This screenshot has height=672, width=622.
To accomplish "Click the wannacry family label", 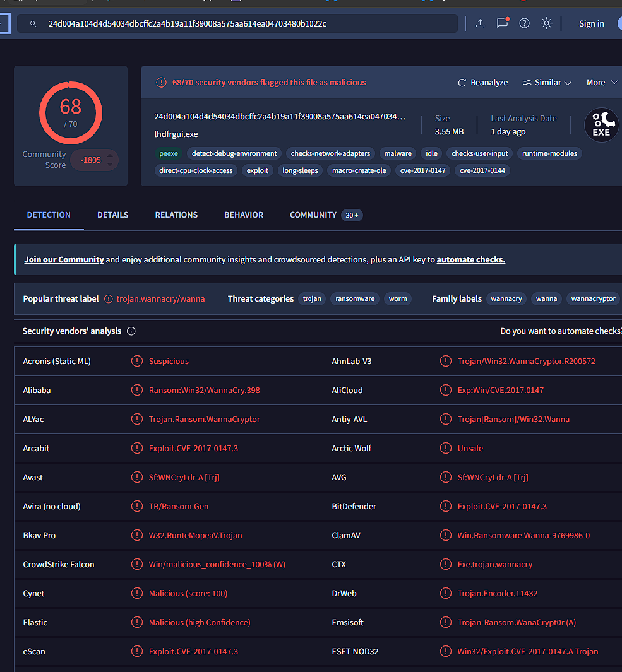I will click(506, 298).
